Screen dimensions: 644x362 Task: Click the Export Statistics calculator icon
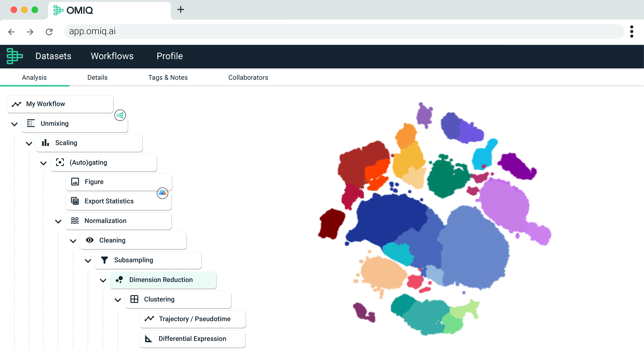75,201
